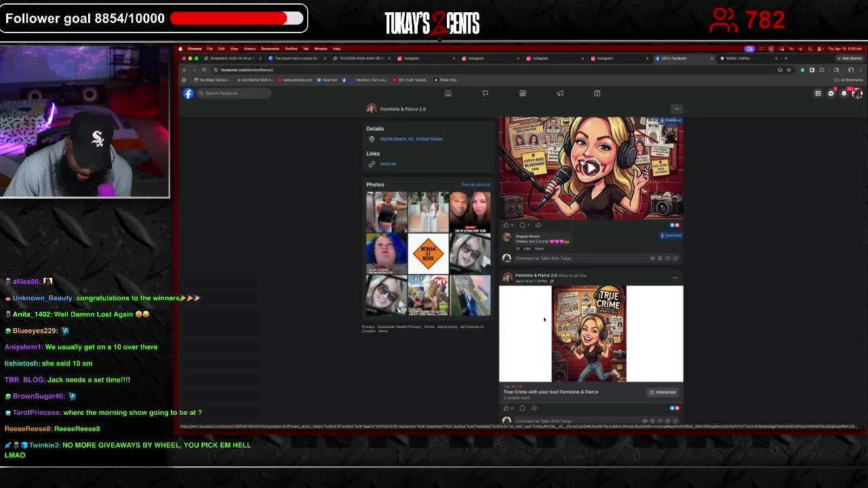Click Like under Angela Moore's comment
This screenshot has height=488, width=868.
pyautogui.click(x=528, y=249)
